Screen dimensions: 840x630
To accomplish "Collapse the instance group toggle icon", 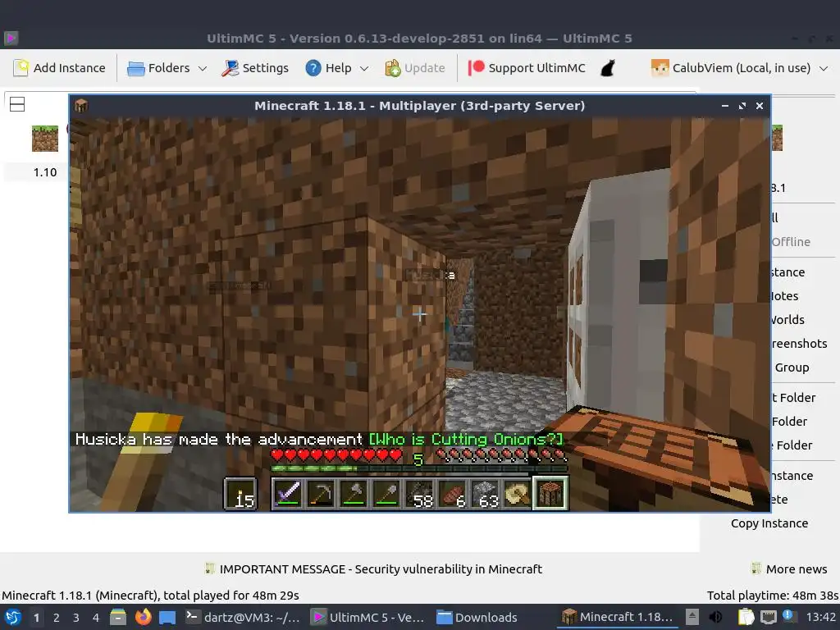I will (17, 104).
